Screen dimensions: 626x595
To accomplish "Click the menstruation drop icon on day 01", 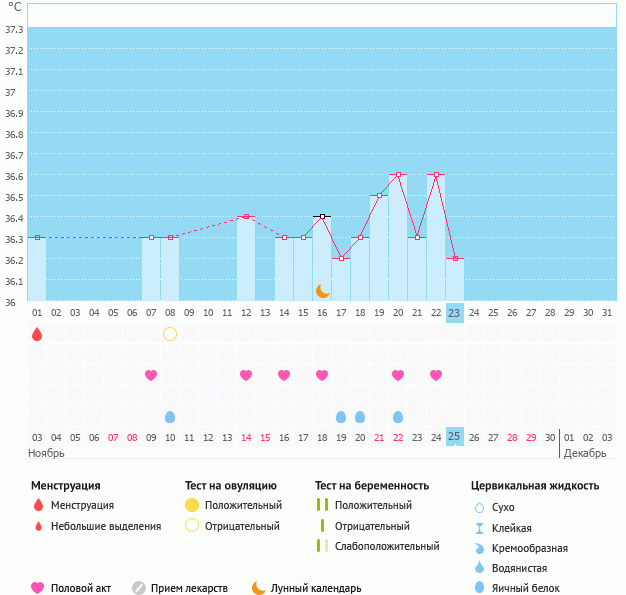I will pos(37,334).
